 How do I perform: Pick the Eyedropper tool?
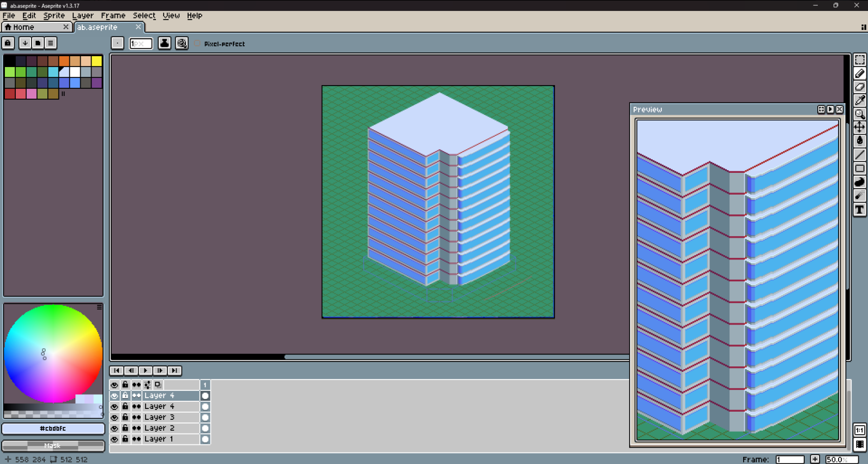860,101
